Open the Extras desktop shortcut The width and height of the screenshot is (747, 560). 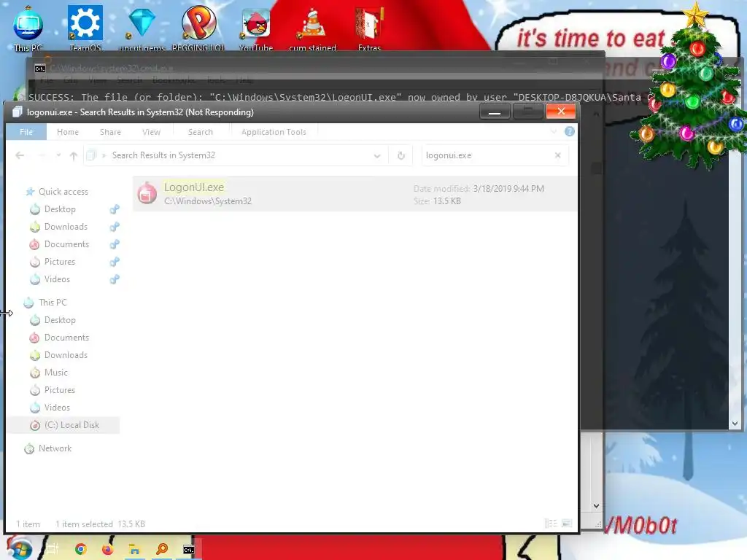tap(369, 28)
